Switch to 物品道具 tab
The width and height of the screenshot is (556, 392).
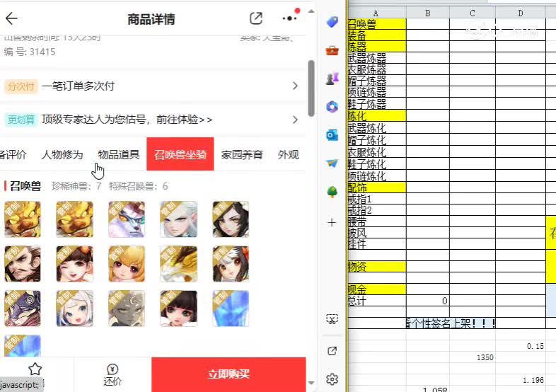pyautogui.click(x=119, y=155)
